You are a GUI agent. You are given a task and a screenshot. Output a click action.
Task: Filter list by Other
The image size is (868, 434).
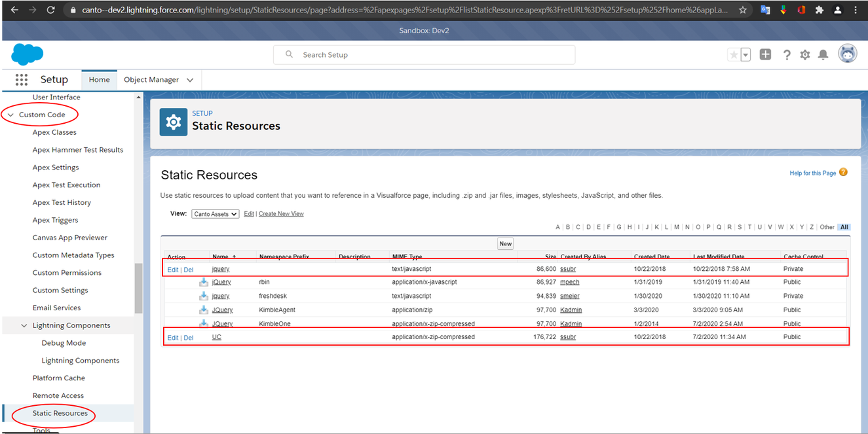click(827, 227)
